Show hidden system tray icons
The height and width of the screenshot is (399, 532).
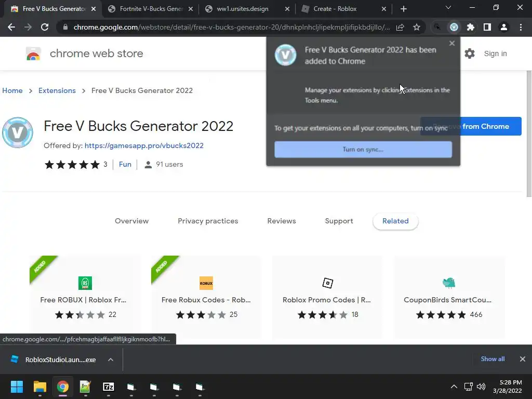[x=454, y=387]
